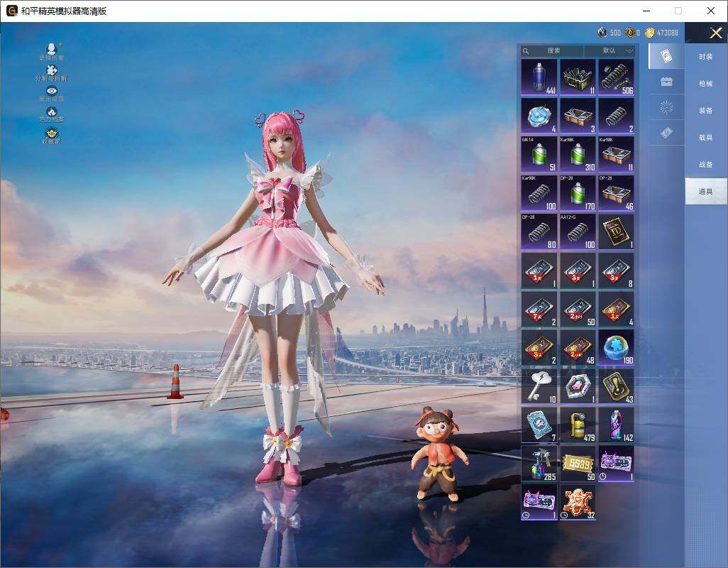Image resolution: width=728 pixels, height=568 pixels.
Task: Select the cloud key item with 10
Action: (x=539, y=386)
